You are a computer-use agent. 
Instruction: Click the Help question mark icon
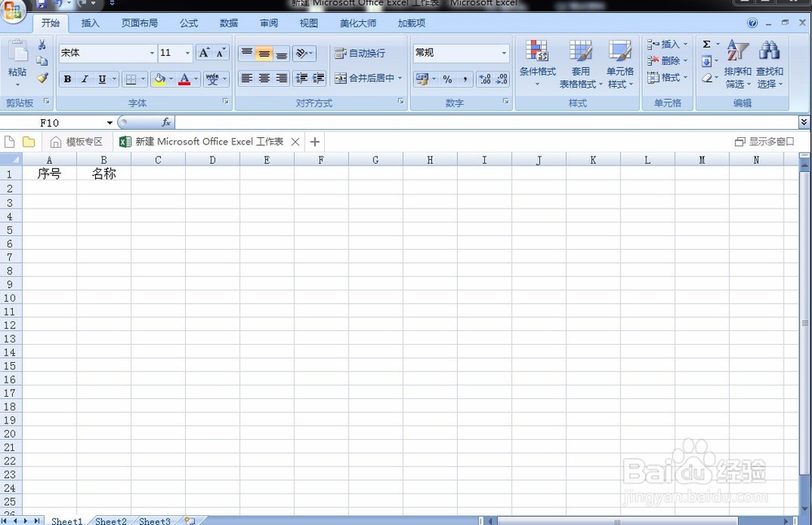(x=753, y=23)
